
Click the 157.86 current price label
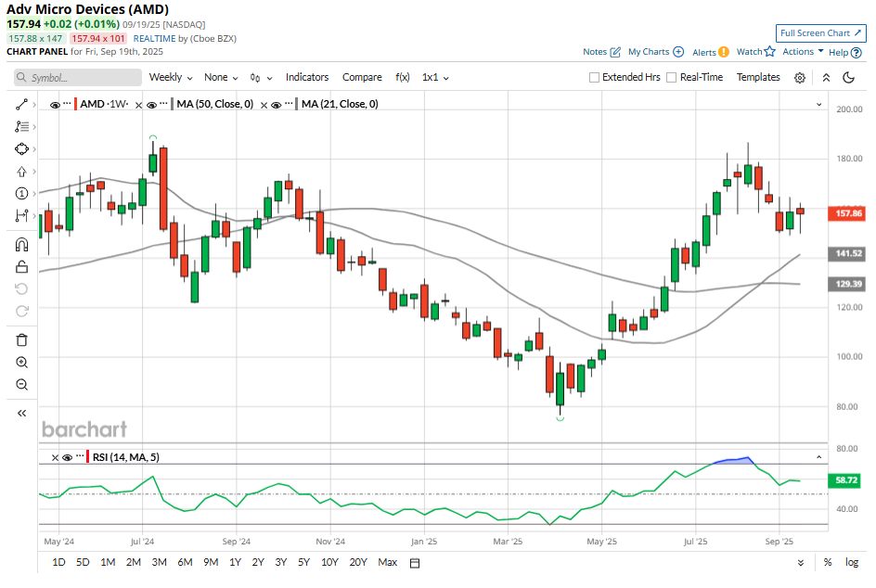click(x=847, y=213)
